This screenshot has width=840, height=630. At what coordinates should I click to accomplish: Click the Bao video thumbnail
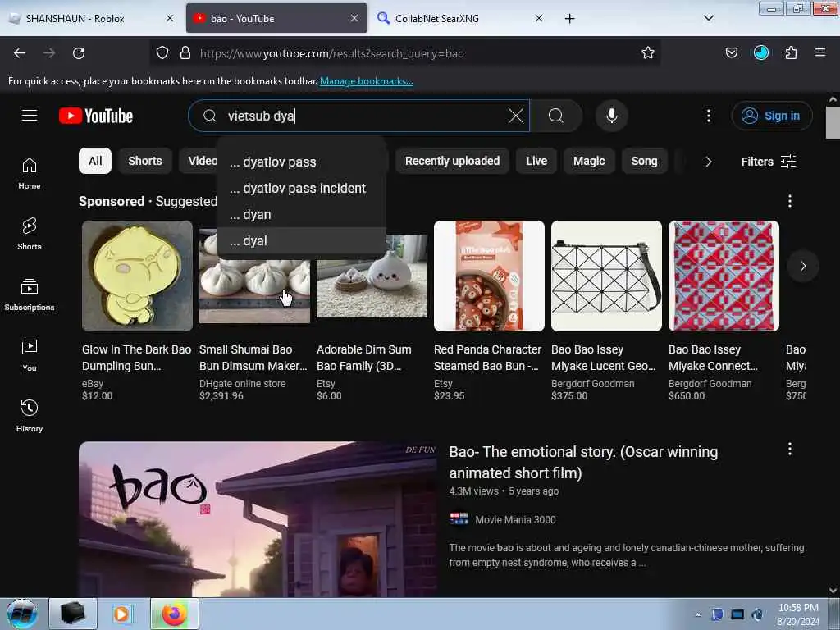click(x=258, y=519)
